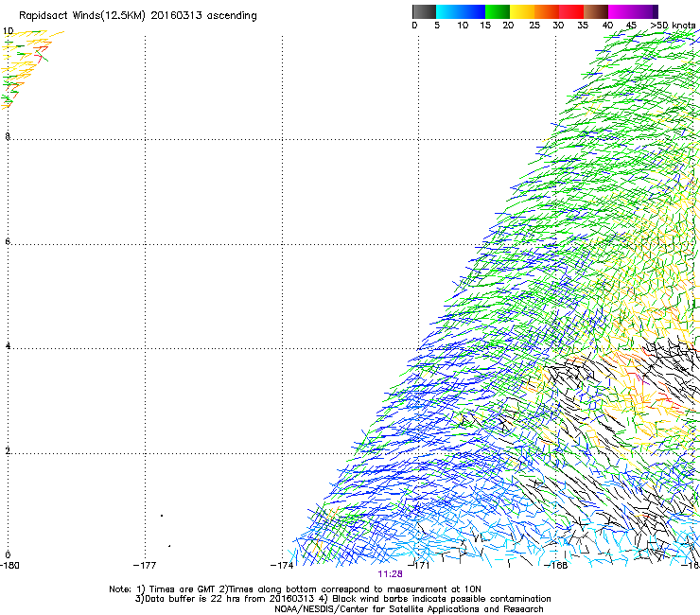
Task: Click the purple "11:28" overpass time label
Action: [x=390, y=574]
